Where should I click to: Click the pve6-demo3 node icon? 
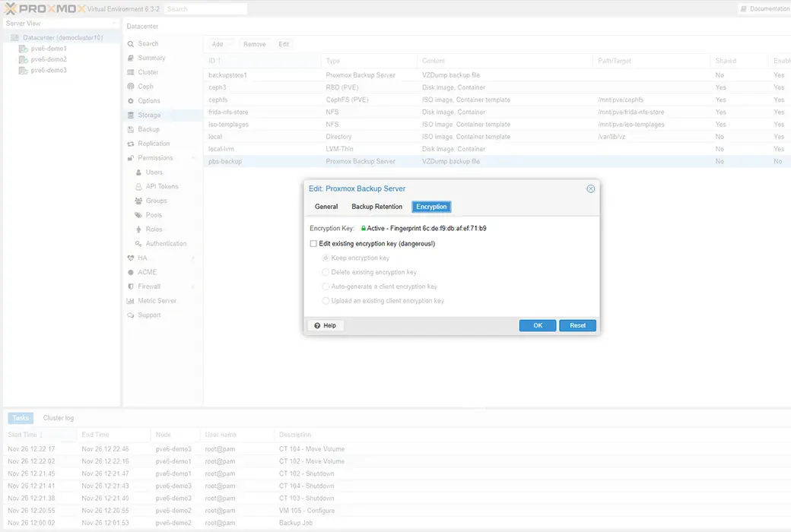click(x=24, y=71)
